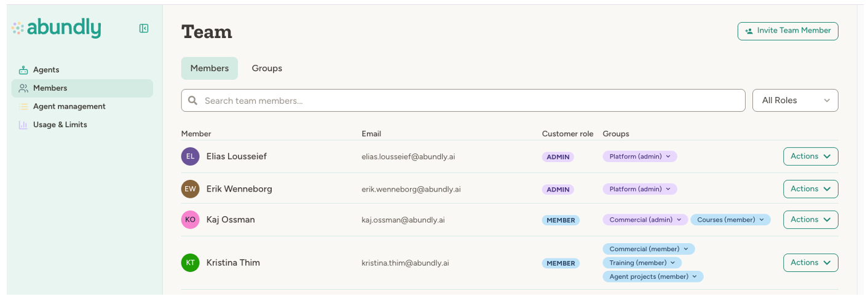This screenshot has width=868, height=299.
Task: Click the Email column header
Action: pyautogui.click(x=371, y=133)
